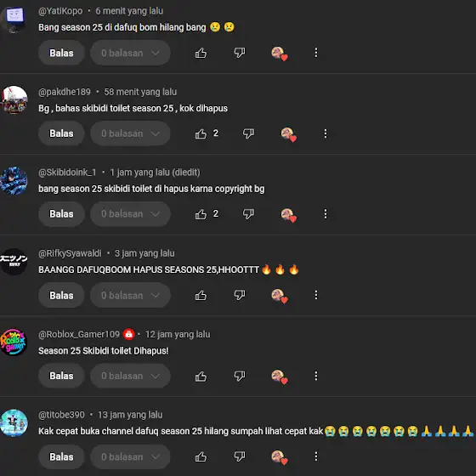This screenshot has width=476, height=476.
Task: Open three-dot menu on @pakdhe189's comment
Action: (x=326, y=133)
